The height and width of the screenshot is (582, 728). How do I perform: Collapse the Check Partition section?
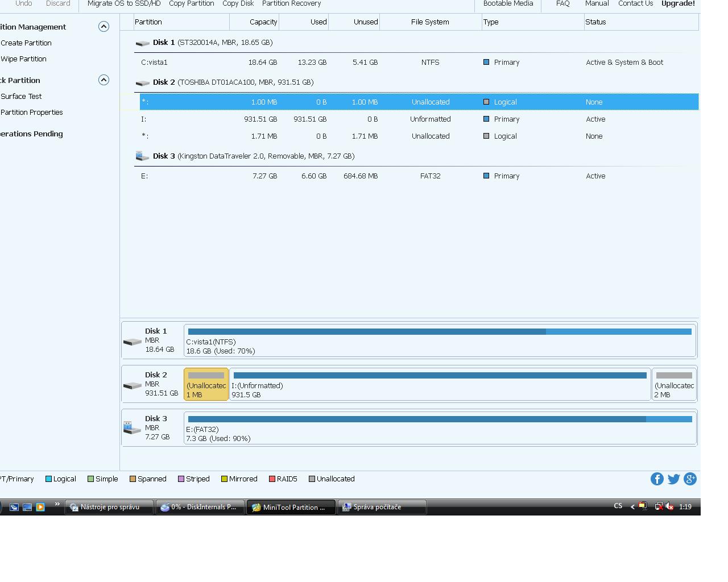click(x=104, y=80)
